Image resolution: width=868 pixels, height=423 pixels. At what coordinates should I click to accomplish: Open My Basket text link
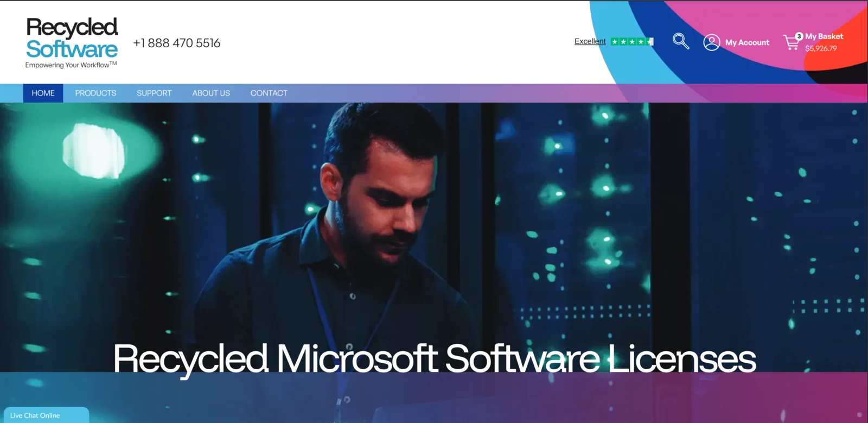824,36
